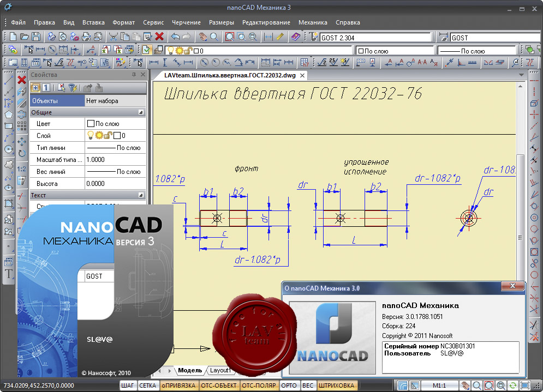Screen dimensions: 543x392
Task: Close the Свойства panel
Action: pos(143,74)
